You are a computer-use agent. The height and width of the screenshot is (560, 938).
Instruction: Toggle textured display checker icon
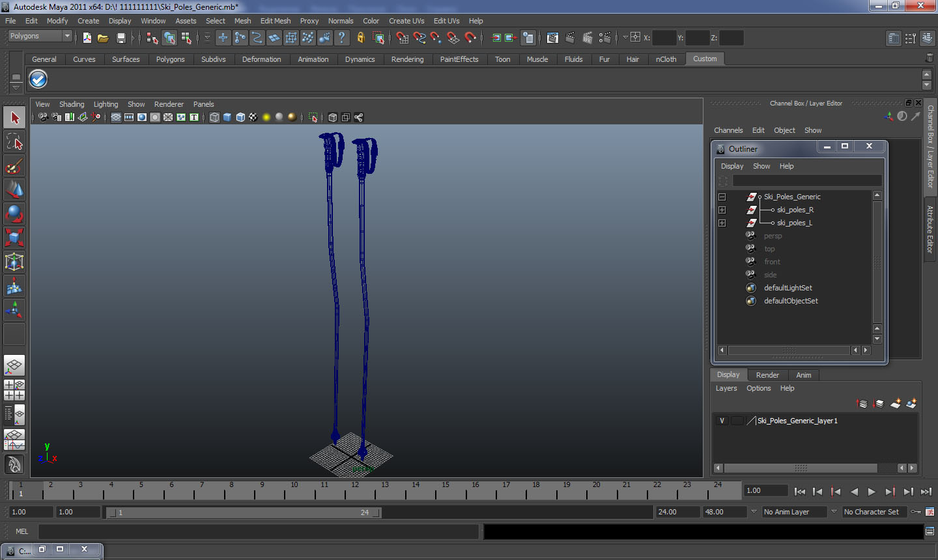[253, 117]
